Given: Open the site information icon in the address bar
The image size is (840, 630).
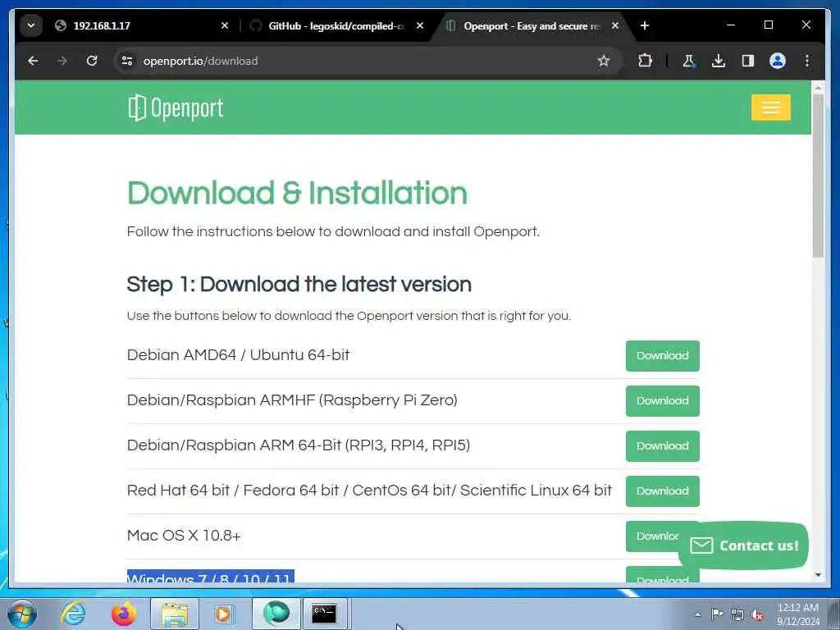Looking at the screenshot, I should 127,61.
